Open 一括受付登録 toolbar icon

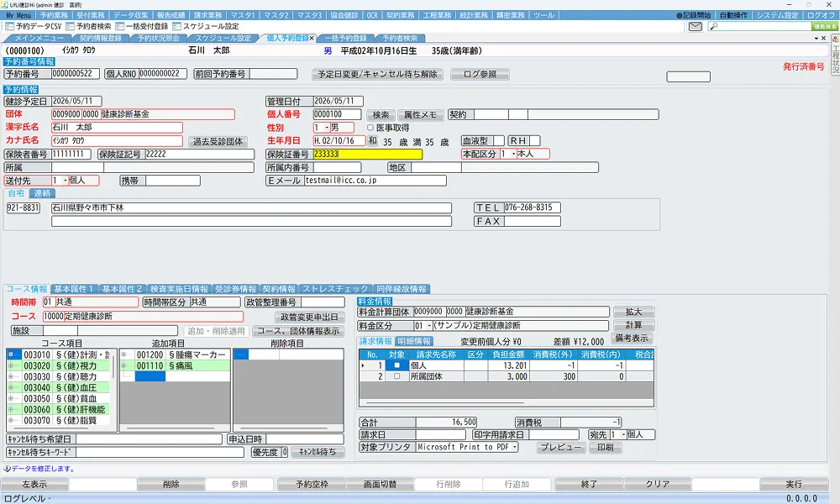[120, 26]
